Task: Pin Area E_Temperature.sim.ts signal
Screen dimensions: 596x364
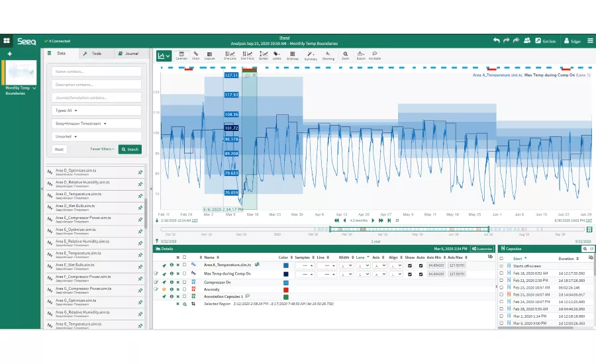Action: [140, 255]
